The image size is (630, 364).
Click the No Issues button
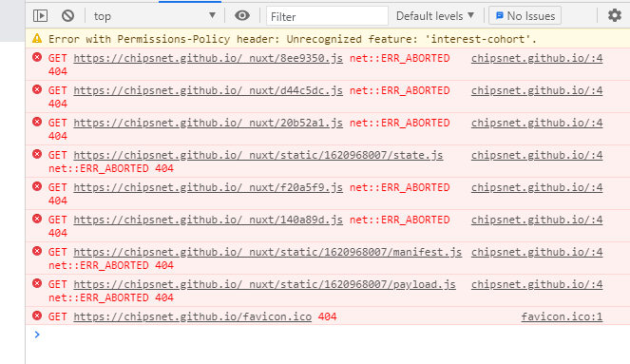click(525, 16)
